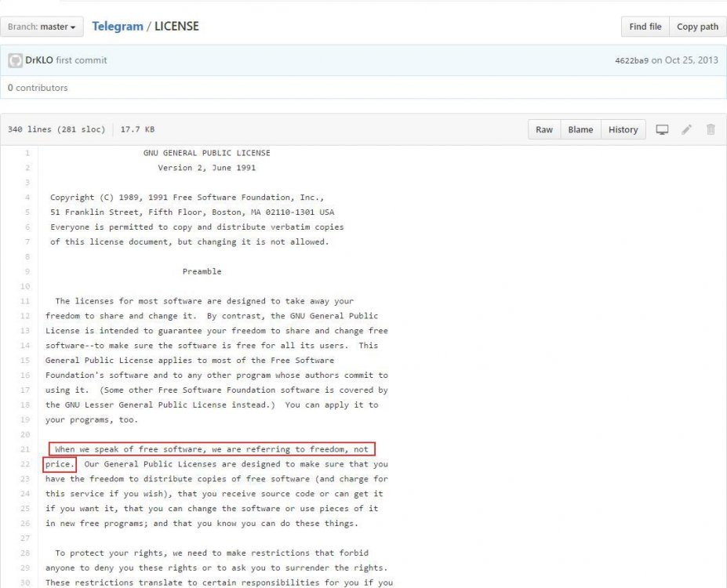Select line number 21 in the gutter

24,448
